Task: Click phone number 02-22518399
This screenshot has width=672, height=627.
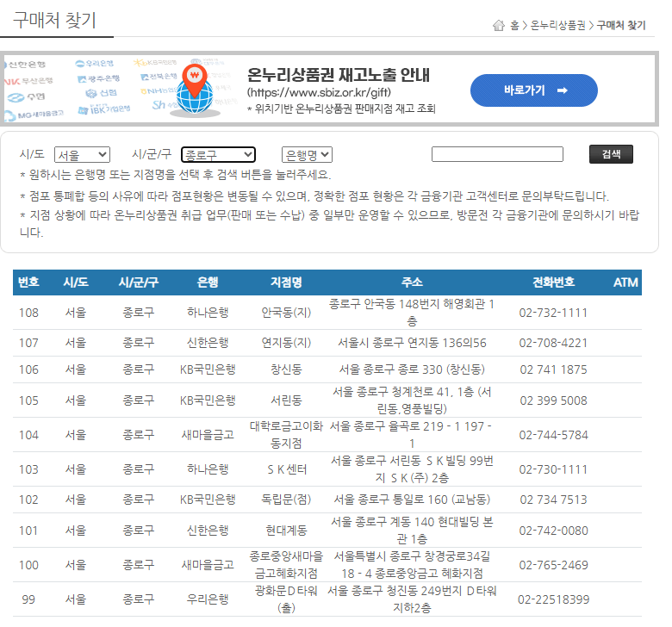Action: pyautogui.click(x=553, y=599)
